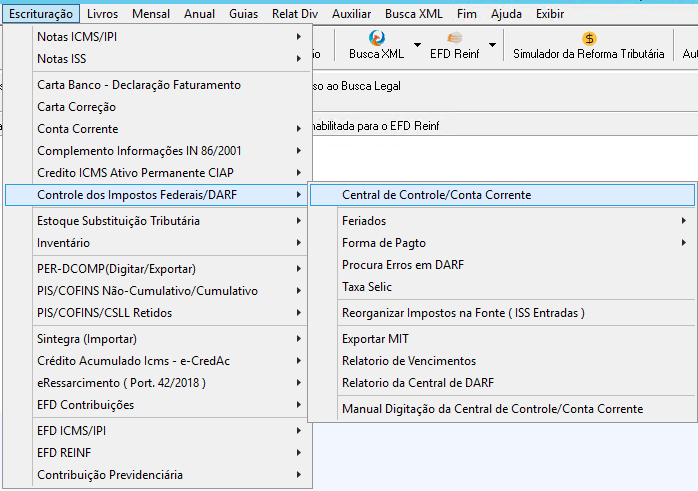The width and height of the screenshot is (698, 491).
Task: Open the Guias menu
Action: tap(243, 14)
